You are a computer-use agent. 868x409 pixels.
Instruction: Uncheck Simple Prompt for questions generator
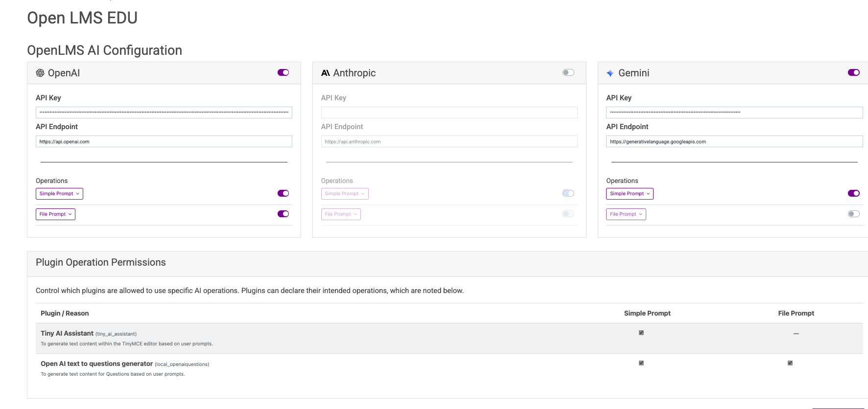click(x=641, y=363)
